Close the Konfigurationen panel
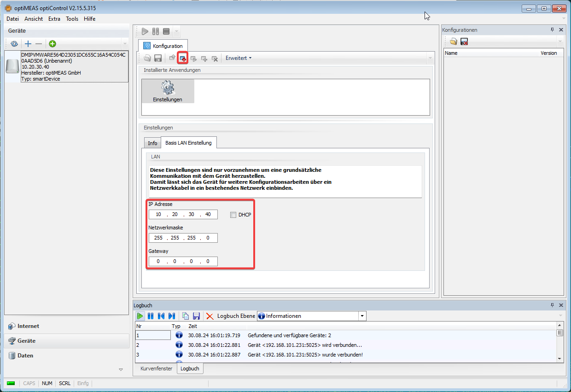571x392 pixels. coord(561,29)
